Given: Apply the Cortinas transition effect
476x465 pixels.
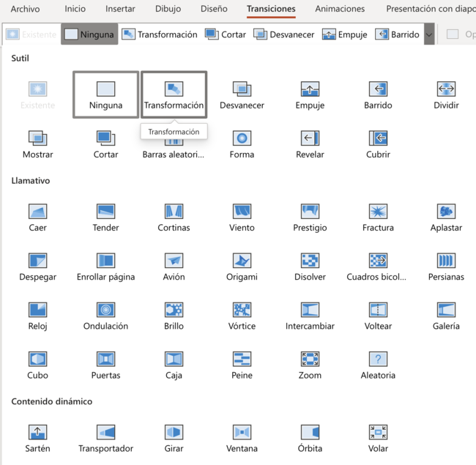Looking at the screenshot, I should (x=174, y=217).
